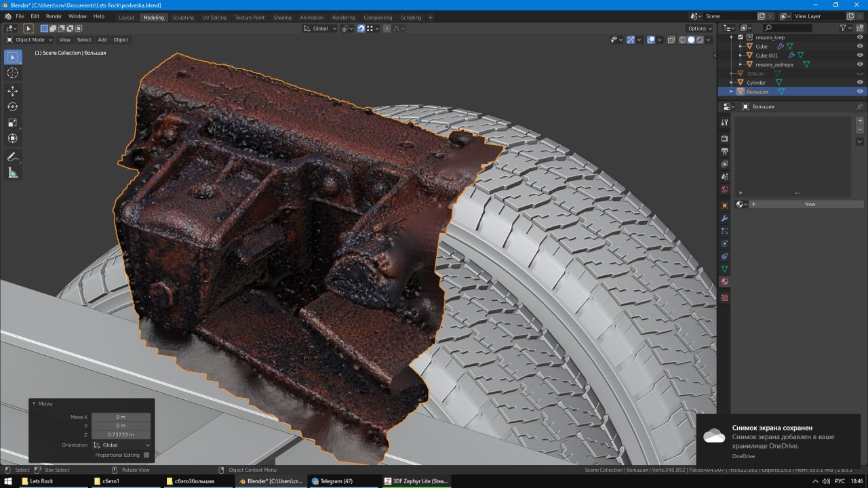Open the viewport shading options dropdown arrow
Viewport: 868px width, 488px height.
tap(709, 39)
